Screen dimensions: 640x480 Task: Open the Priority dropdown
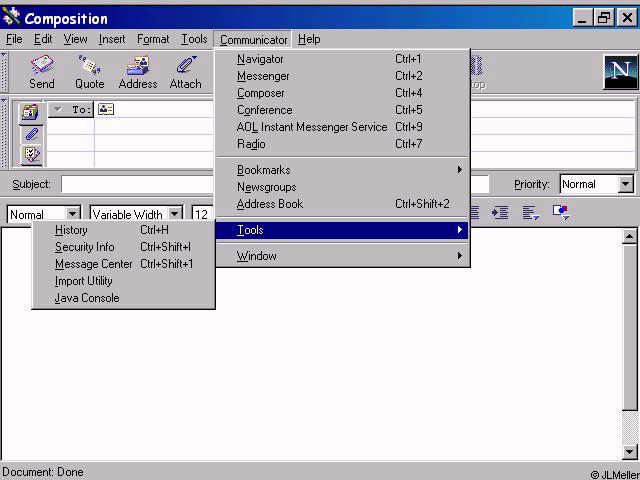click(626, 184)
